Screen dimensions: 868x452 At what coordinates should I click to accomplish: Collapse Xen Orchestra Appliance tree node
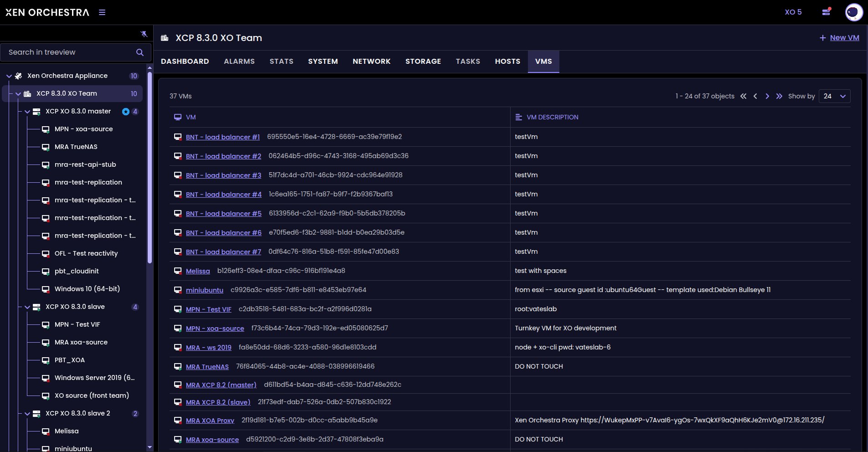click(x=9, y=76)
